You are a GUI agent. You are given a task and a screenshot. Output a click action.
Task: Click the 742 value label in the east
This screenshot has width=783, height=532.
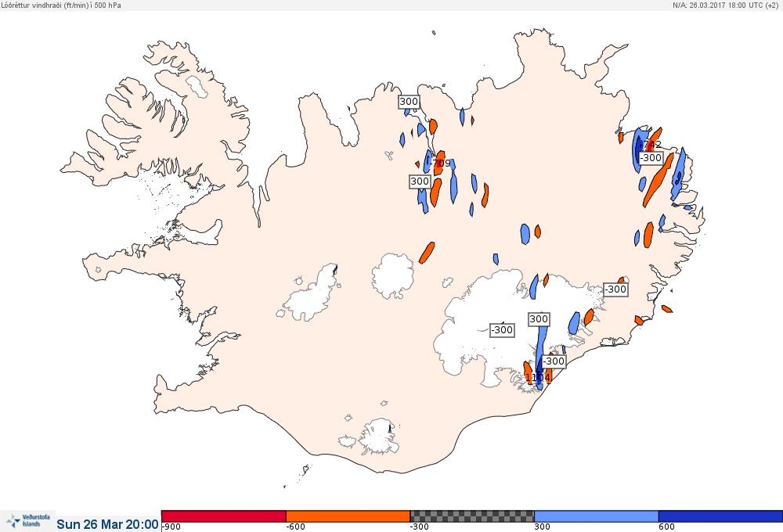[x=651, y=144]
